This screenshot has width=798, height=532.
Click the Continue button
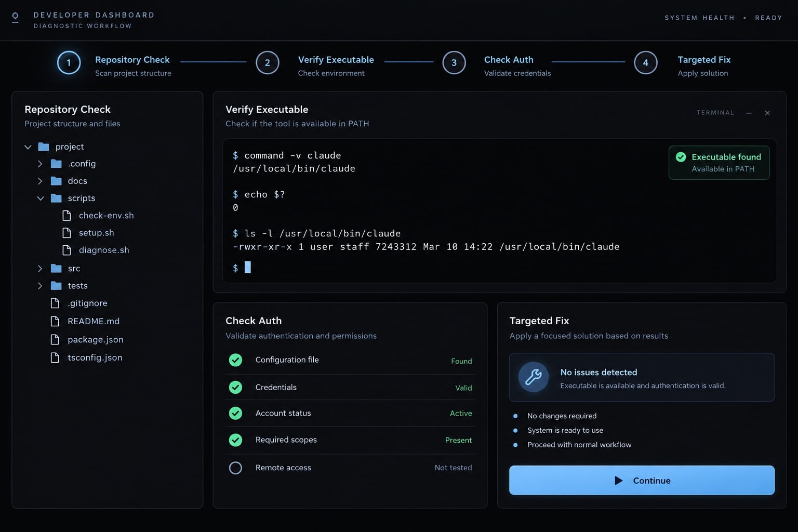pos(642,481)
